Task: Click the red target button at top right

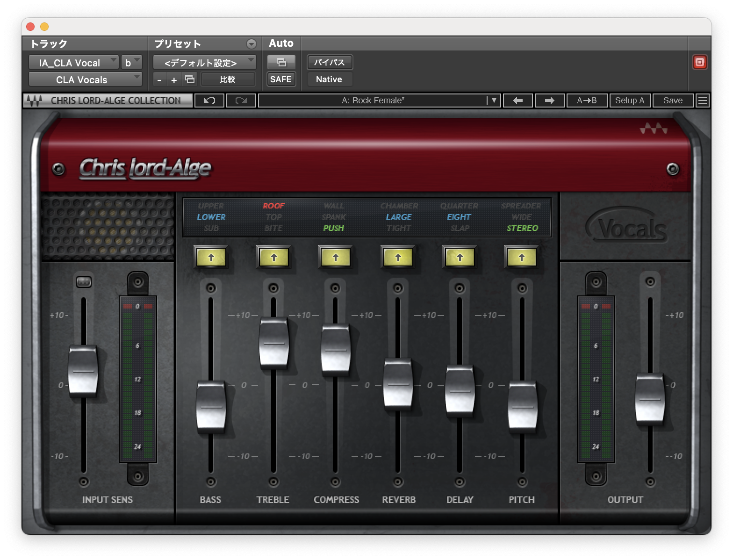Action: [699, 62]
